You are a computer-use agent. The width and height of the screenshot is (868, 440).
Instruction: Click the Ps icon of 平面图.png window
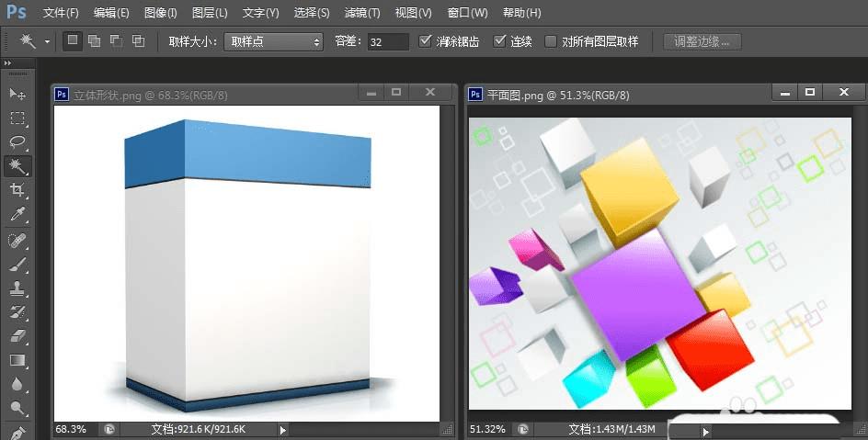[475, 94]
